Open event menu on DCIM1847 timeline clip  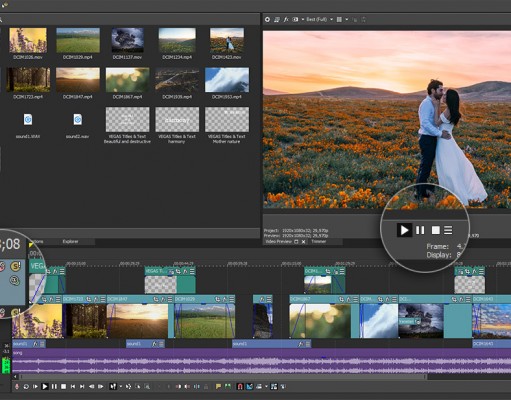coord(170,299)
